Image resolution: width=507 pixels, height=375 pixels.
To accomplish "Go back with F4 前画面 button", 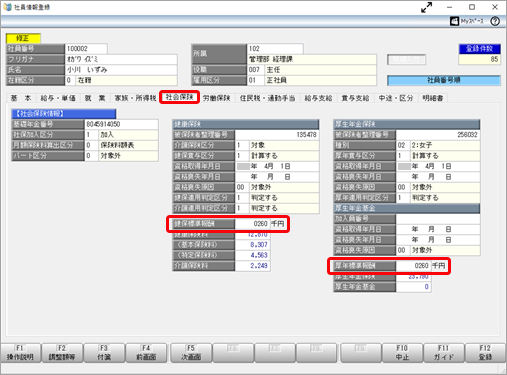I will [146, 353].
